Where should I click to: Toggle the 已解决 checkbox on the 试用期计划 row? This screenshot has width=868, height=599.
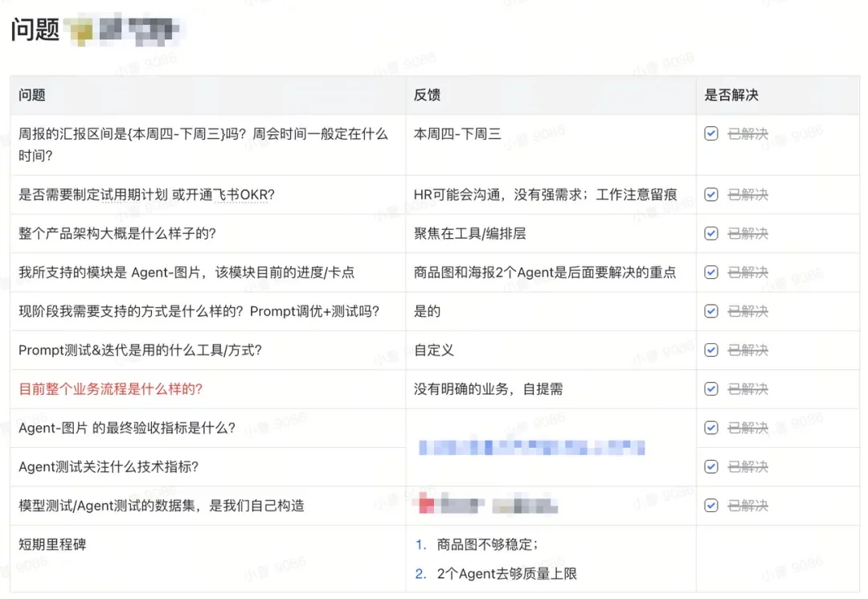click(x=710, y=195)
